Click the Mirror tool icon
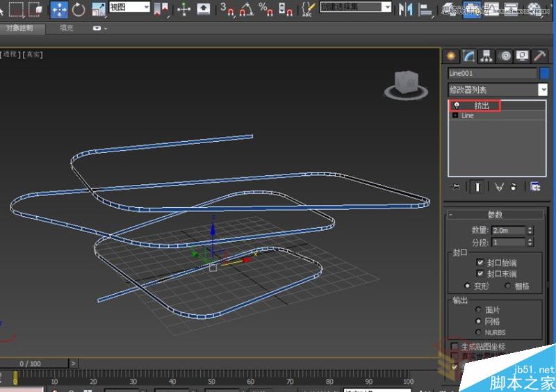 coord(407,9)
